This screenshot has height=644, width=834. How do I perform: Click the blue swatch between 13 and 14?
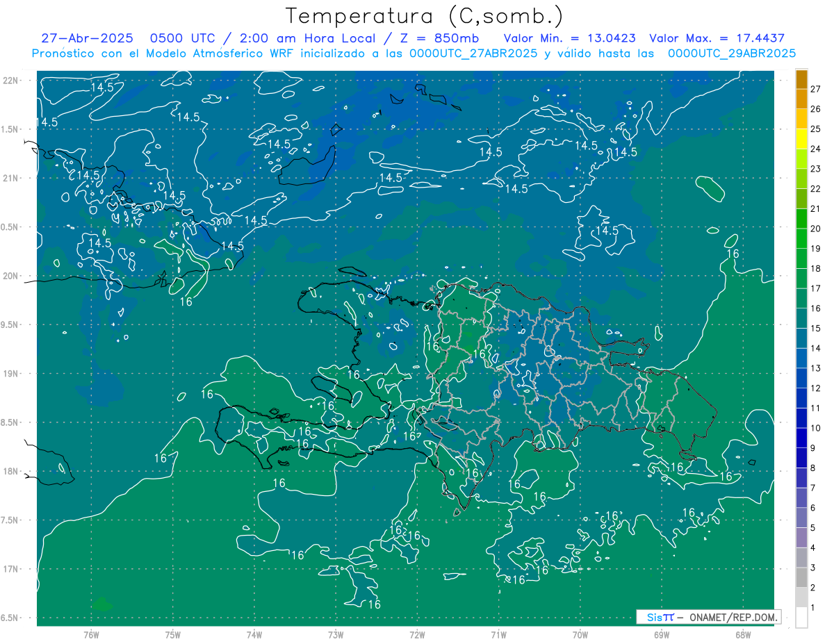coord(801,358)
